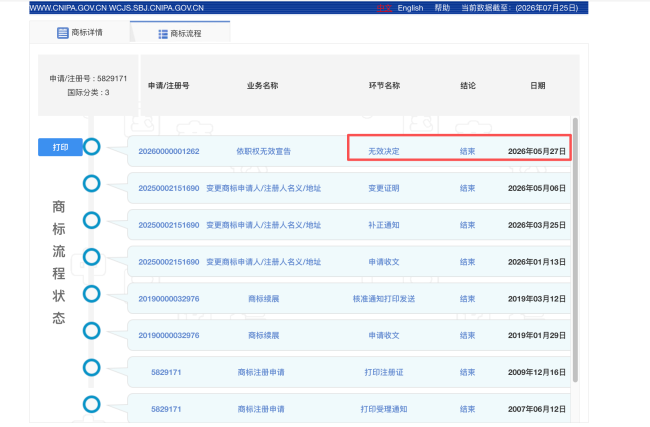Viewport: 650px width, 427px height.
Task: Click the 商标详情 document icon
Action: click(x=63, y=33)
